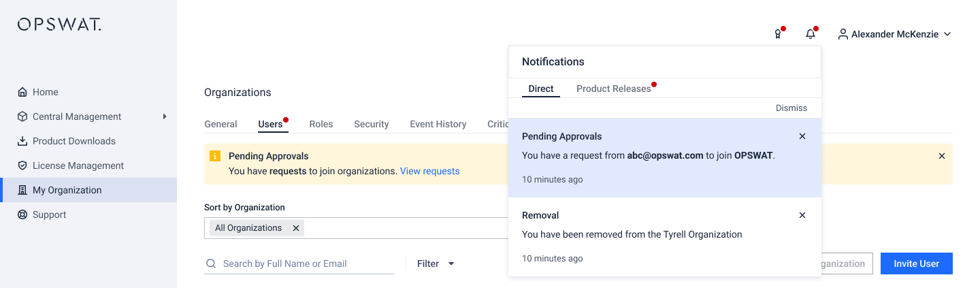Image resolution: width=980 pixels, height=288 pixels.
Task: Close the Removal notification
Action: [x=802, y=215]
